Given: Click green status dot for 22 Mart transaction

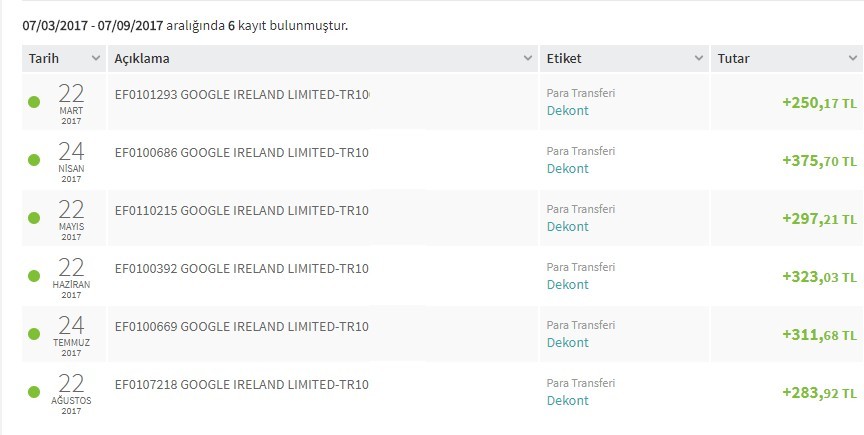Looking at the screenshot, I should [x=34, y=102].
